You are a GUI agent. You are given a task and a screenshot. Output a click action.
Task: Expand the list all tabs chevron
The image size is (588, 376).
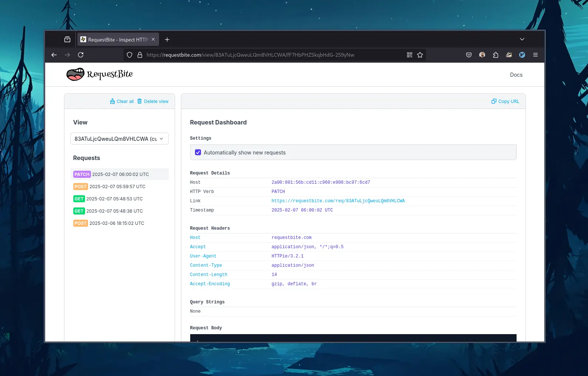[x=522, y=39]
